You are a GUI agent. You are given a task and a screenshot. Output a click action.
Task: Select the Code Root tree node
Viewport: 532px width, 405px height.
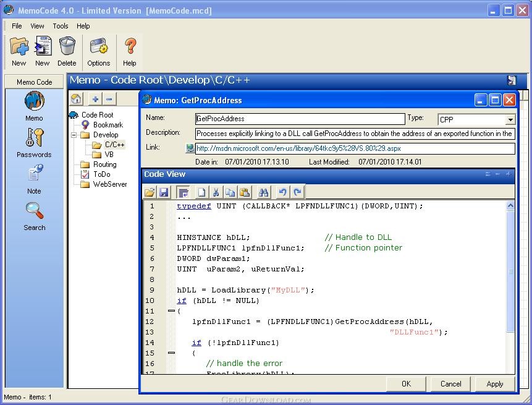(98, 115)
